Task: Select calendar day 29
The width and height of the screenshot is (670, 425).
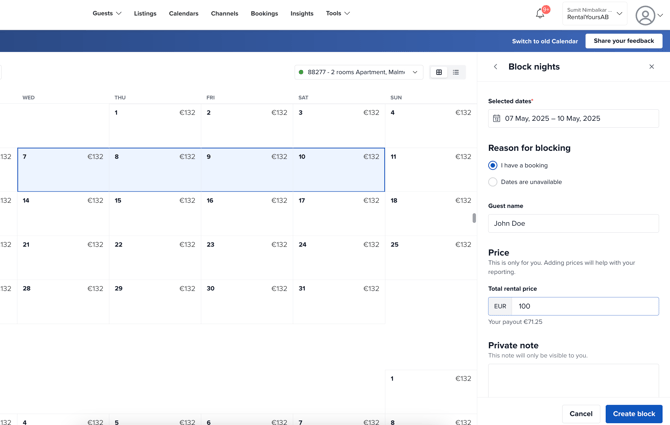Action: (155, 302)
